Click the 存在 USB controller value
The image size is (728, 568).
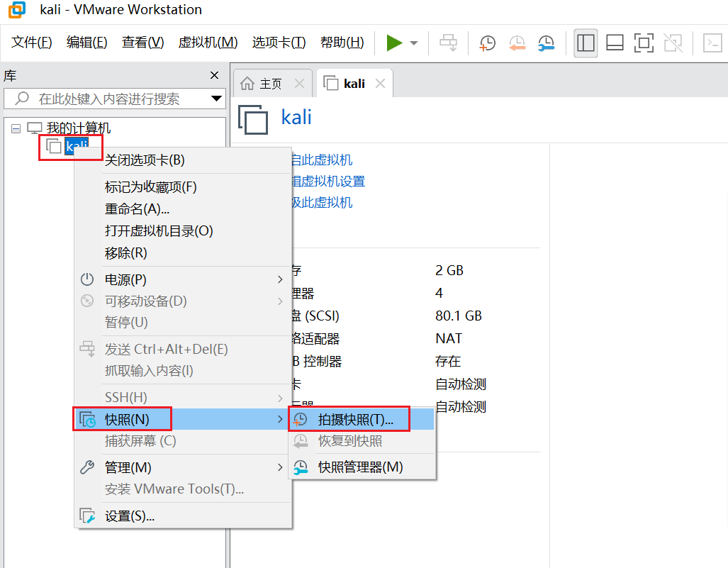(x=448, y=362)
